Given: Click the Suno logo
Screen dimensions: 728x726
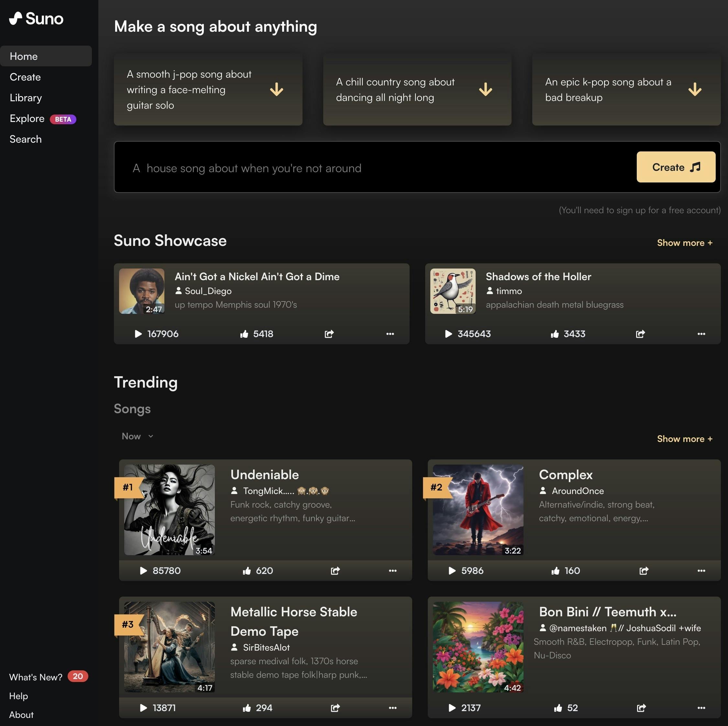Looking at the screenshot, I should coord(37,18).
